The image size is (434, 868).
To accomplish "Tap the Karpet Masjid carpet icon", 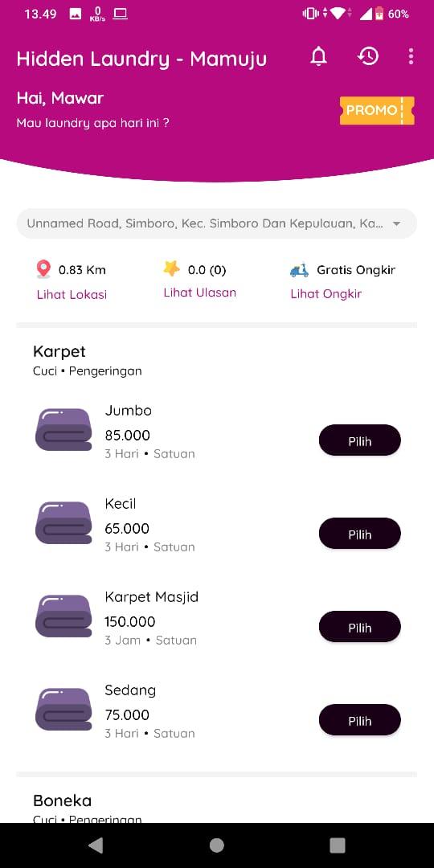I will [63, 616].
